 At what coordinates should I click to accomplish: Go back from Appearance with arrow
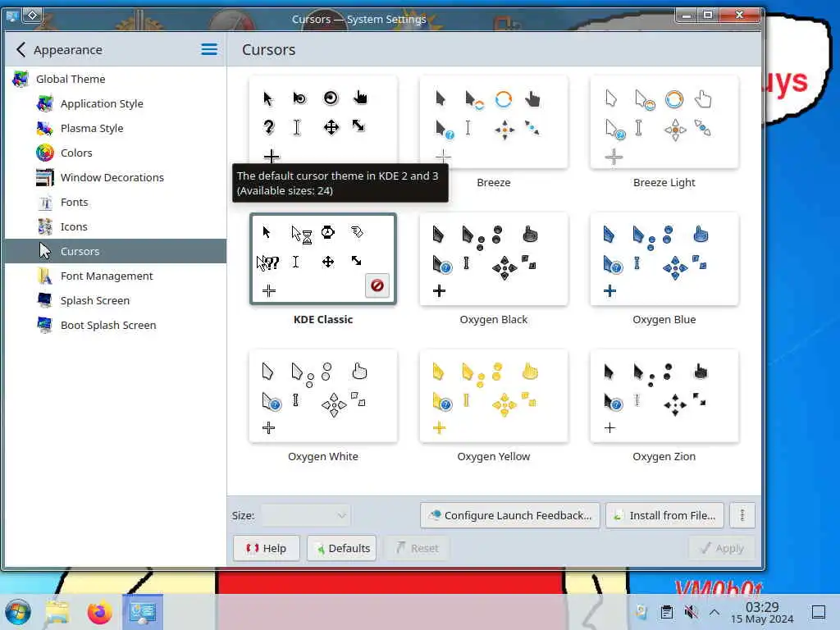21,50
